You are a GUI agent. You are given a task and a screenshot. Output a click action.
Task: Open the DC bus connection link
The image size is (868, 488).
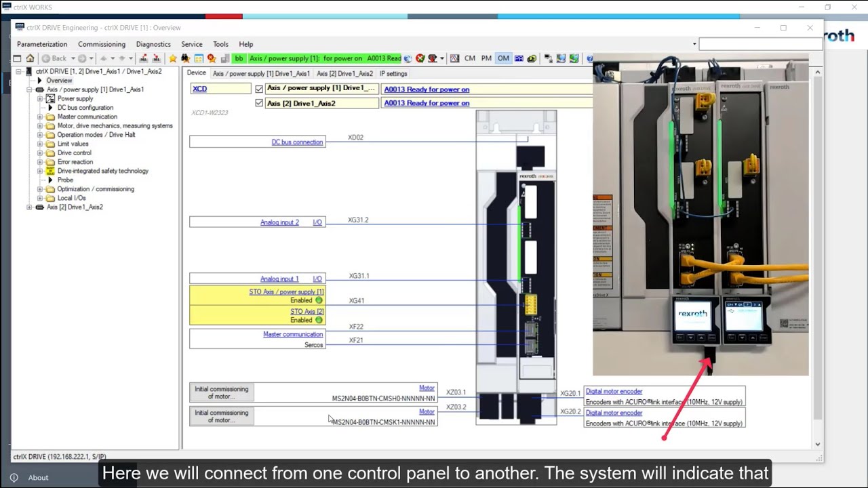pos(297,142)
